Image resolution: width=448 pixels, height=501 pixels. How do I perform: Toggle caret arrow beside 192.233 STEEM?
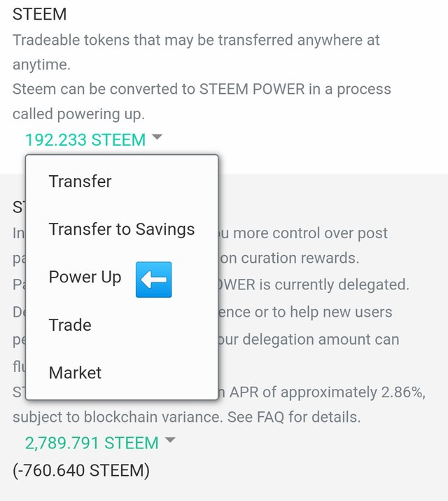pos(157,137)
